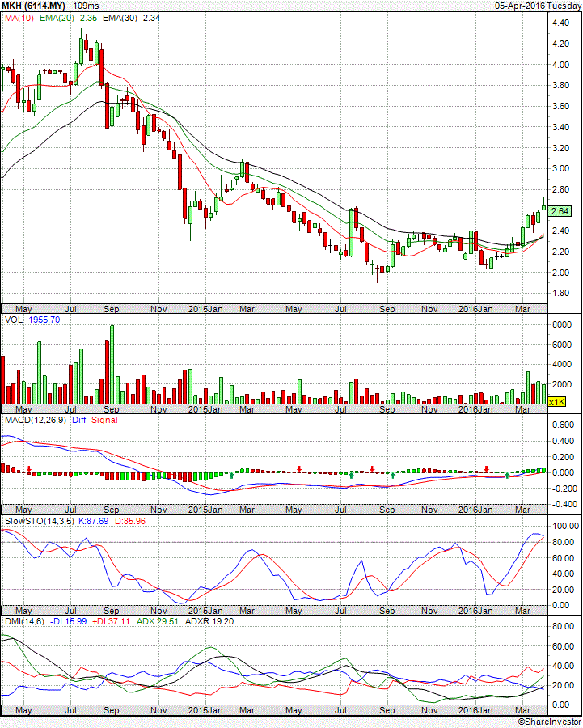Click the 8000 volume axis label

coord(562,324)
